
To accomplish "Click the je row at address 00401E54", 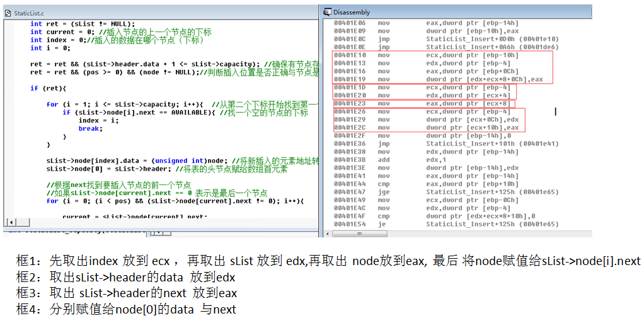I will tap(446, 224).
